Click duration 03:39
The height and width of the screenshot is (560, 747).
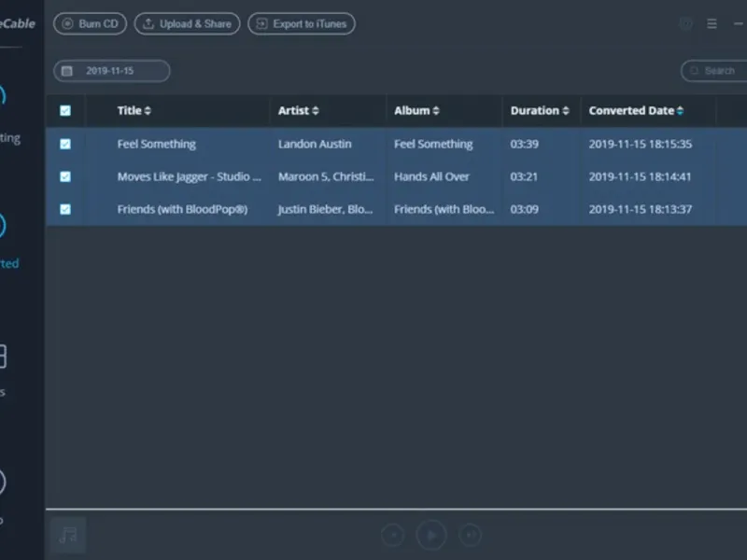(525, 144)
